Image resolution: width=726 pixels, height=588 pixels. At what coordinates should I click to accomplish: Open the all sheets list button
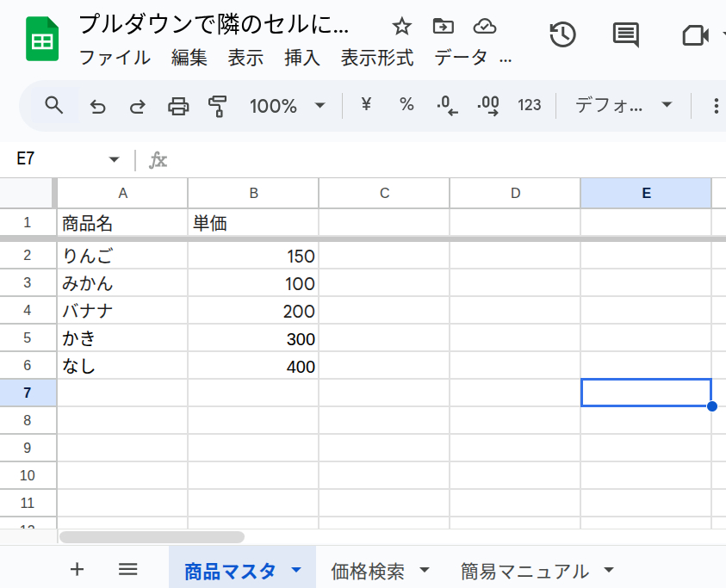[x=127, y=569]
